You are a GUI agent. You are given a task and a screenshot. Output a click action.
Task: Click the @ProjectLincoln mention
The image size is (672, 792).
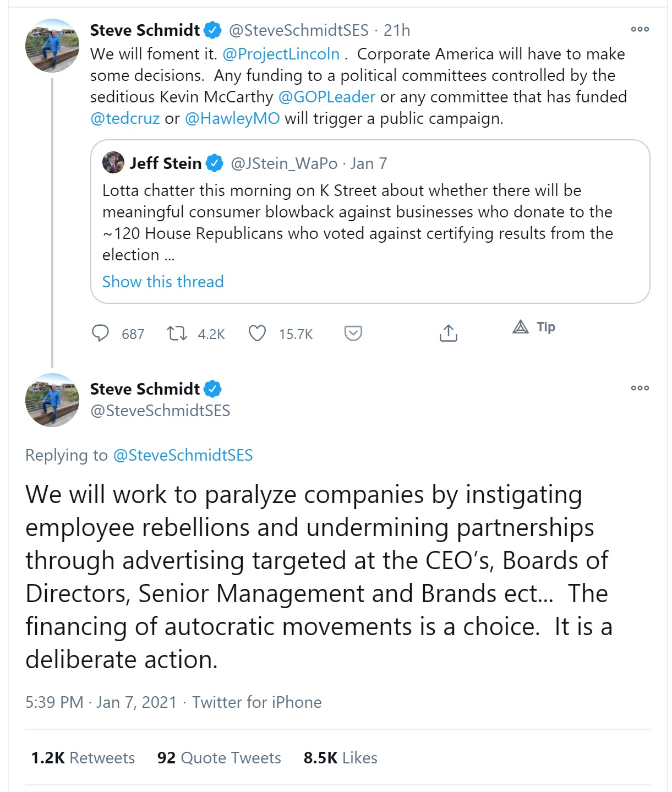tap(281, 54)
